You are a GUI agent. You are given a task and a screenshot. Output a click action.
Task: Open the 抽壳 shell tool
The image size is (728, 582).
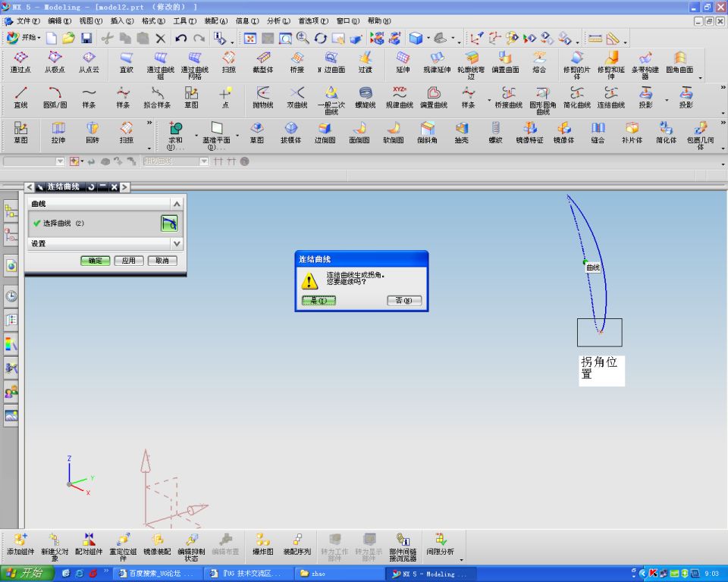click(462, 133)
